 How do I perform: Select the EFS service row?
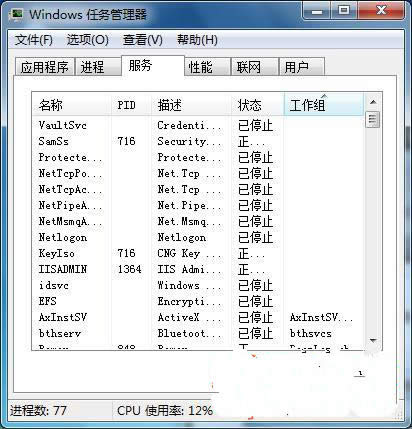click(x=198, y=301)
